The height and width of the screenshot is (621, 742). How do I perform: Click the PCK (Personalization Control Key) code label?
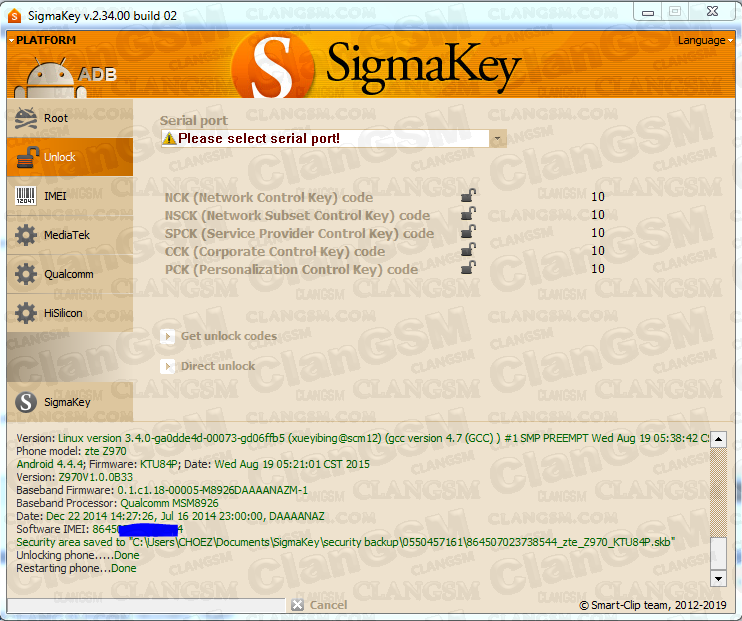pos(292,269)
